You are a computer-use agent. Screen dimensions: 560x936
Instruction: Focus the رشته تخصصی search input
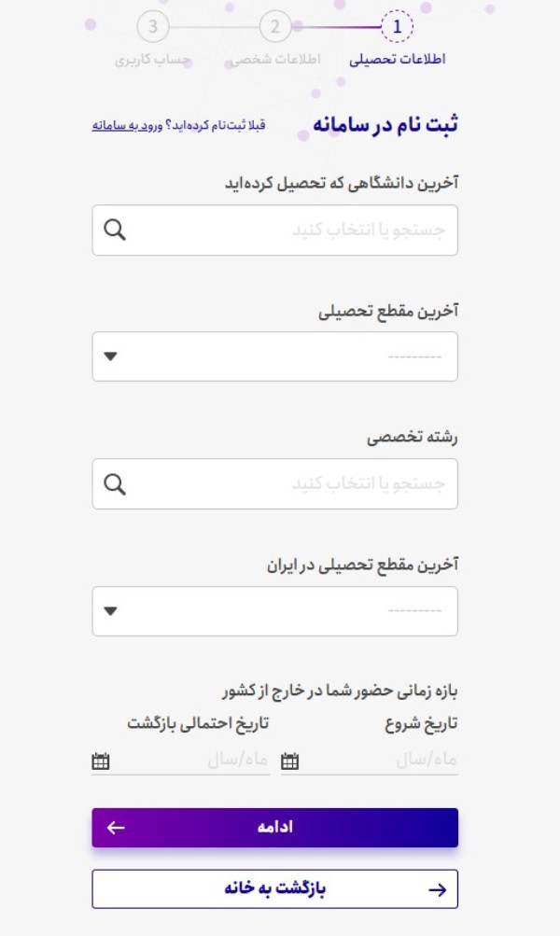pos(274,484)
